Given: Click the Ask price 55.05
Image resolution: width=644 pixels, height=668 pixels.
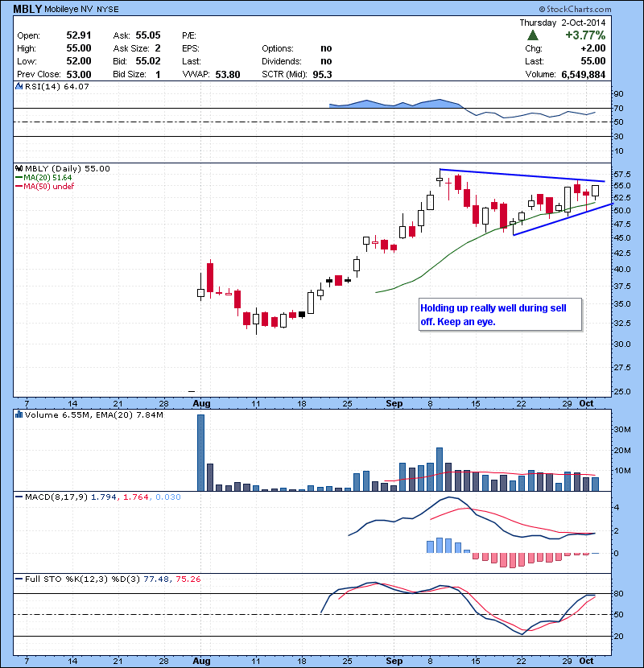Looking at the screenshot, I should (148, 35).
